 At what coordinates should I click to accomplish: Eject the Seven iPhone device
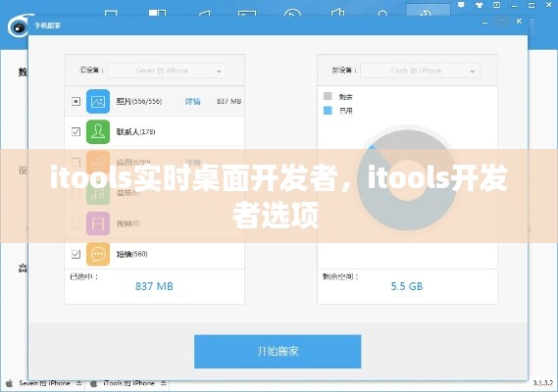(x=79, y=383)
